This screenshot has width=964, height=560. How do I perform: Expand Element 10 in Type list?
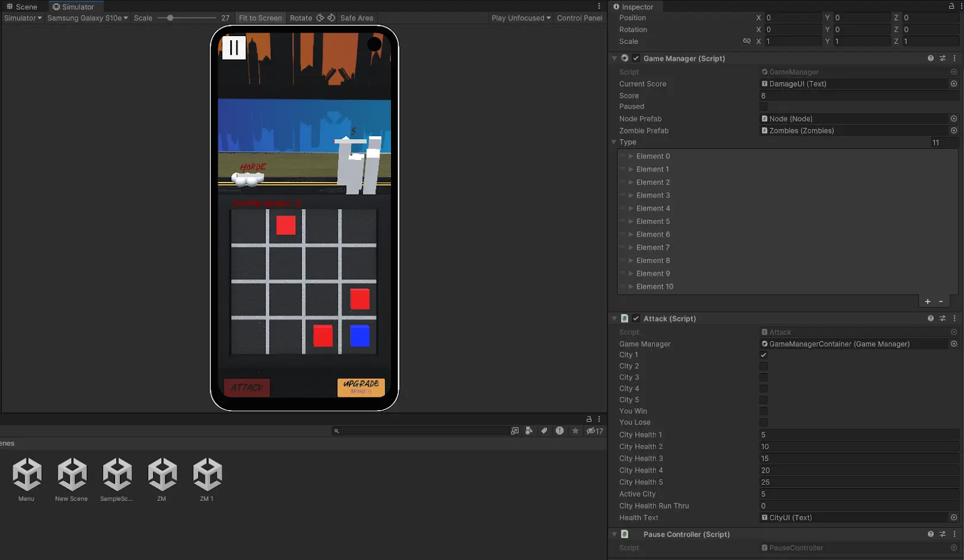[x=631, y=287]
